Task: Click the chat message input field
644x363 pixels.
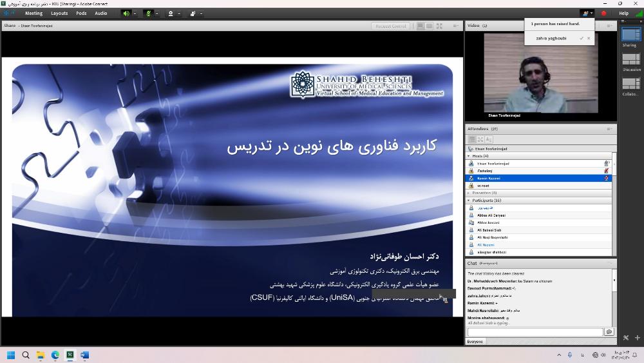Action: coord(535,331)
